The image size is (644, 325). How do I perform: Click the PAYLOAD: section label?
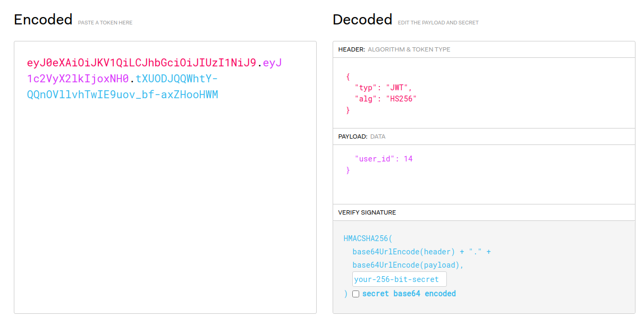[x=353, y=136]
